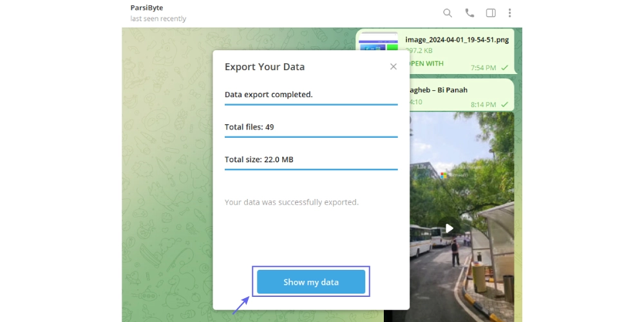Image resolution: width=644 pixels, height=322 pixels.
Task: Click the image_2024-04-01_19-54-51.png filename
Action: click(457, 39)
